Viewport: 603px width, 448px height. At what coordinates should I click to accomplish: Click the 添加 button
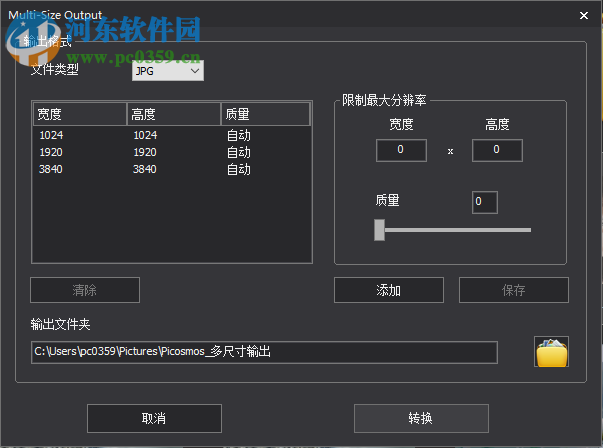coord(389,290)
